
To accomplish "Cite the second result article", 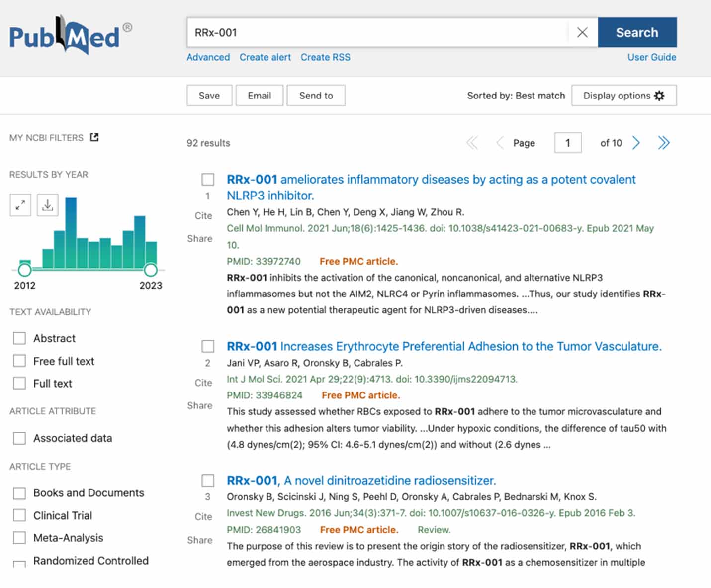I will 203,383.
